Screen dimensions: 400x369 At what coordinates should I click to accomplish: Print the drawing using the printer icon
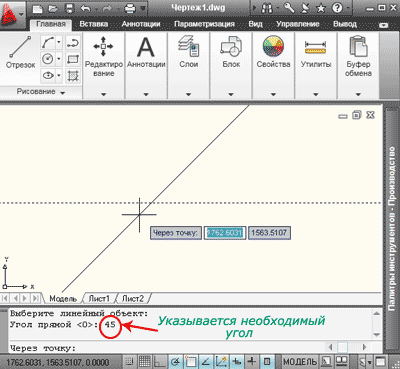(130, 8)
